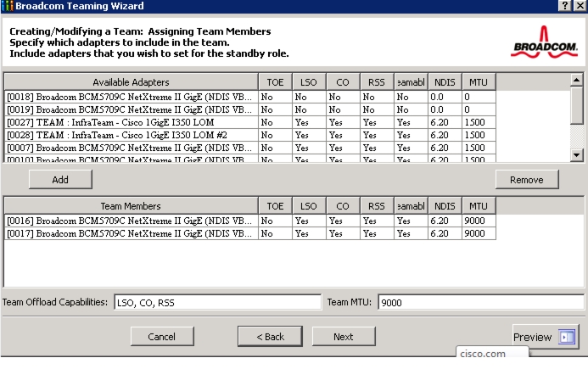Viewport: 588px width, 386px height.
Task: Click the scroll down arrow of Available Adapters
Action: point(576,154)
